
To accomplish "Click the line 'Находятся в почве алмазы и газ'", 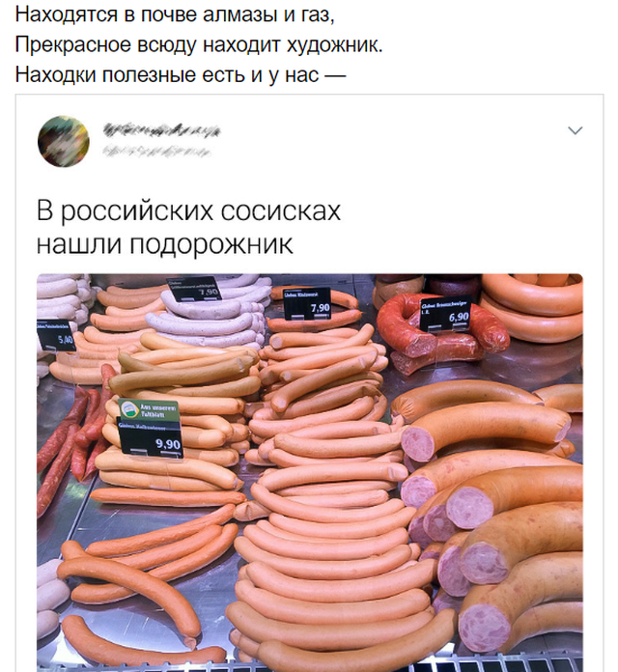I will 175,14.
